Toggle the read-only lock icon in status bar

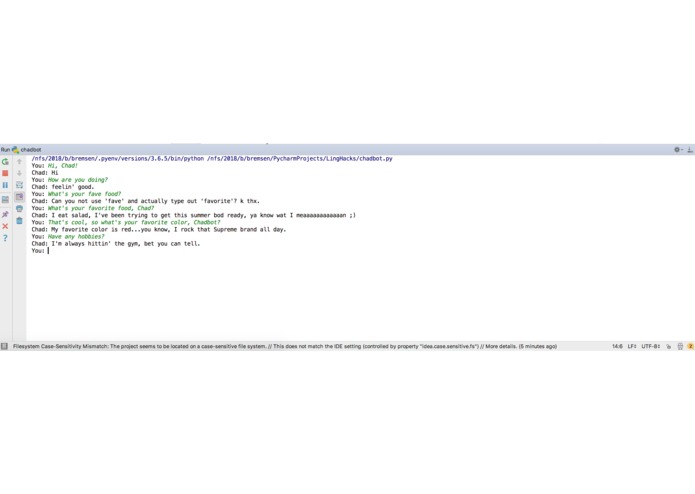pos(668,346)
